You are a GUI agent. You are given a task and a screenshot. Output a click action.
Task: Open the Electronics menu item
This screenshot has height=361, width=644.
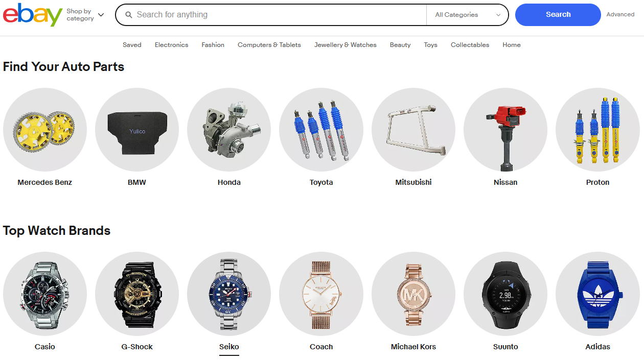click(171, 45)
